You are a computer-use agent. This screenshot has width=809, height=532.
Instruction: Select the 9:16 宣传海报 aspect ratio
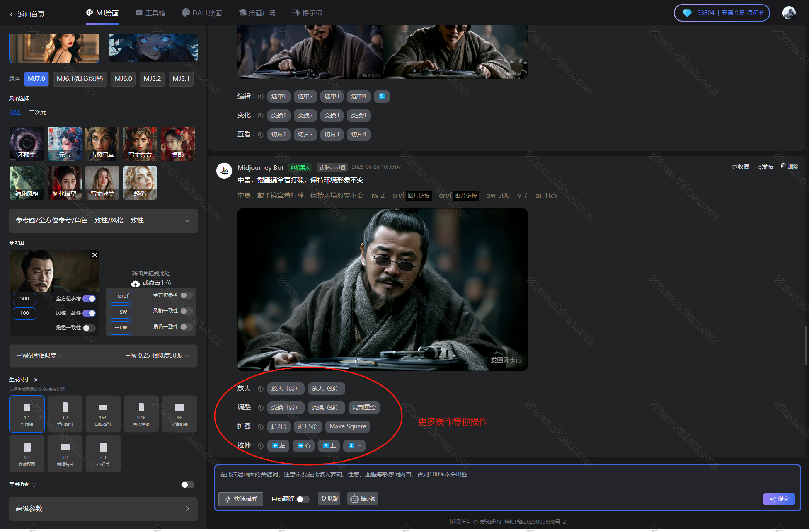click(x=141, y=414)
